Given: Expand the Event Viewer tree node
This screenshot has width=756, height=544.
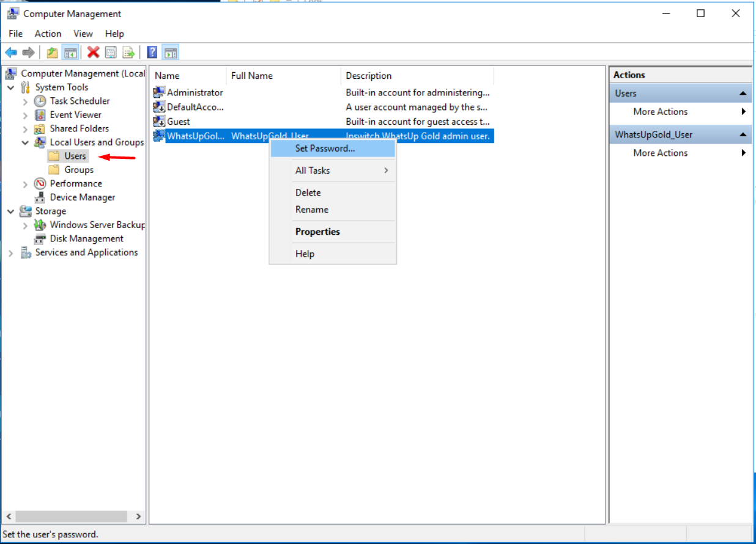Looking at the screenshot, I should [25, 115].
